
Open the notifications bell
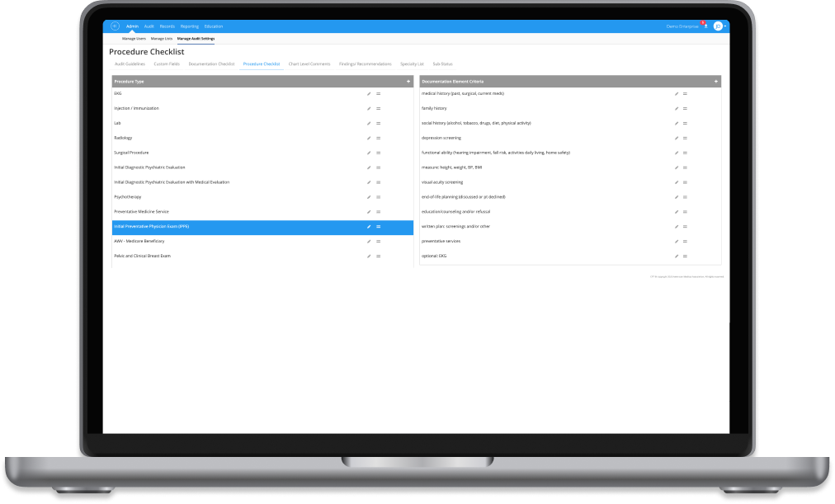(x=705, y=26)
